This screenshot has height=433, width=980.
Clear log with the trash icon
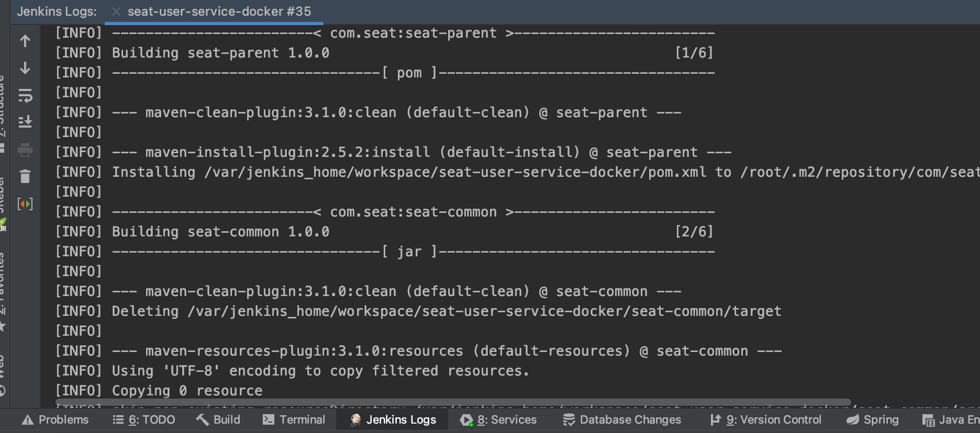[x=25, y=176]
